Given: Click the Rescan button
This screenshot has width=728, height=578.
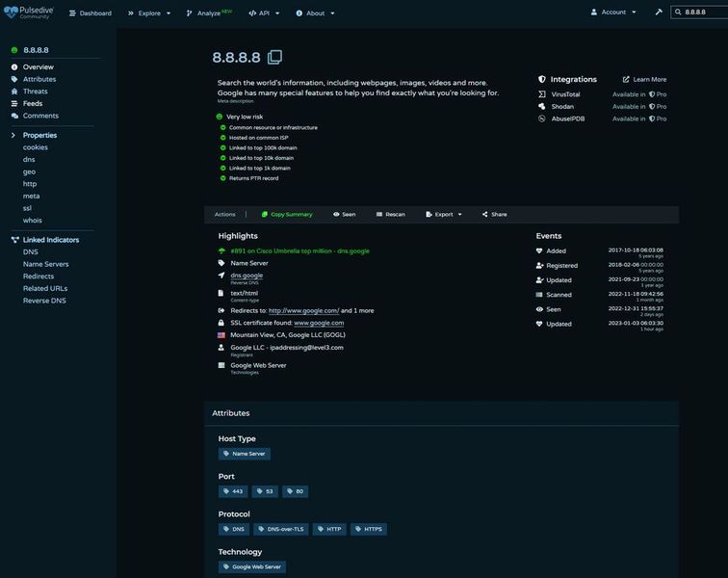Looking at the screenshot, I should tap(390, 214).
